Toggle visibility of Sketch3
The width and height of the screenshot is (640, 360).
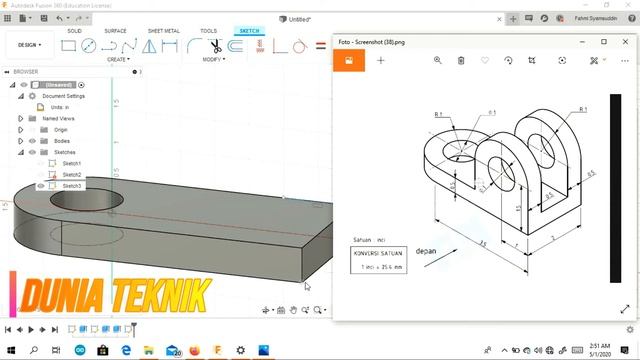pos(41,186)
